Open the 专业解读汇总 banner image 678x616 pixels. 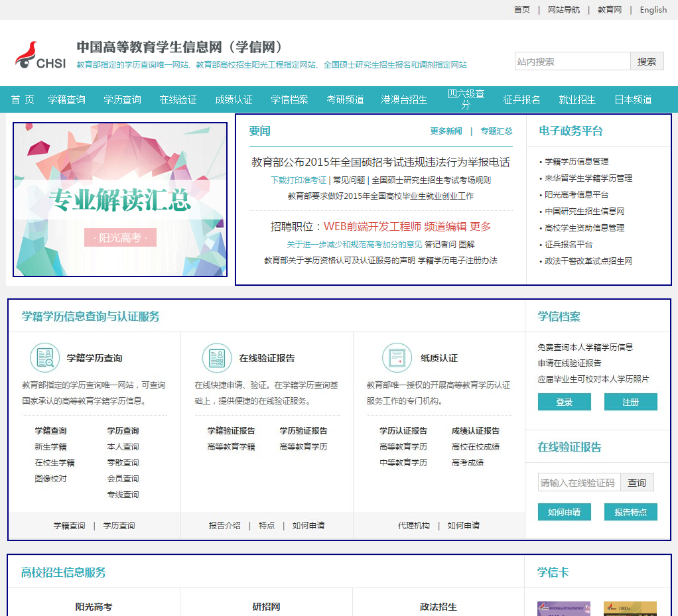120,200
